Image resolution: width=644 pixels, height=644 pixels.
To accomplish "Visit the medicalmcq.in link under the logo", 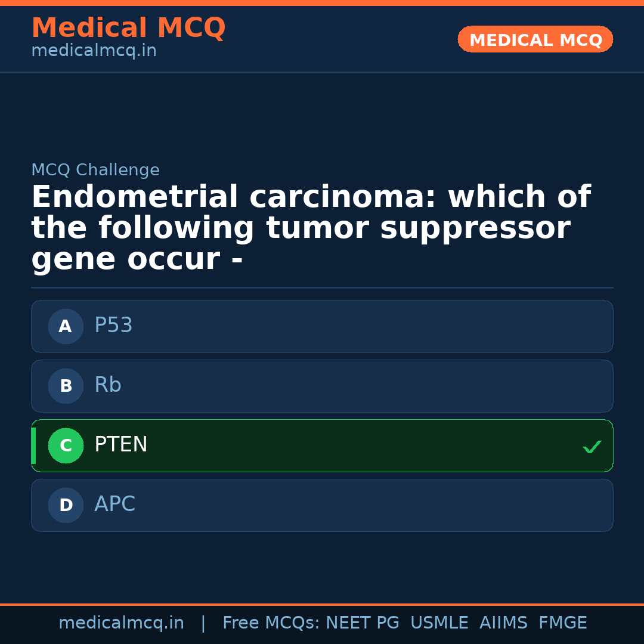I will [x=94, y=50].
